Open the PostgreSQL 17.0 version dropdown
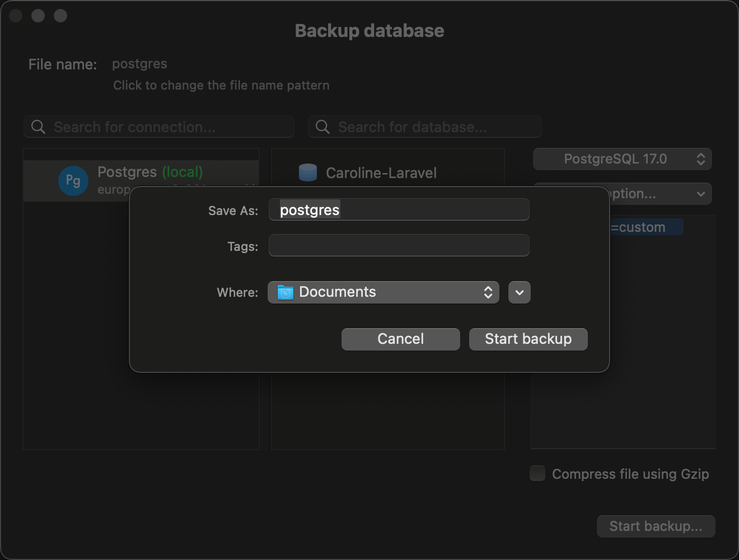 [622, 159]
